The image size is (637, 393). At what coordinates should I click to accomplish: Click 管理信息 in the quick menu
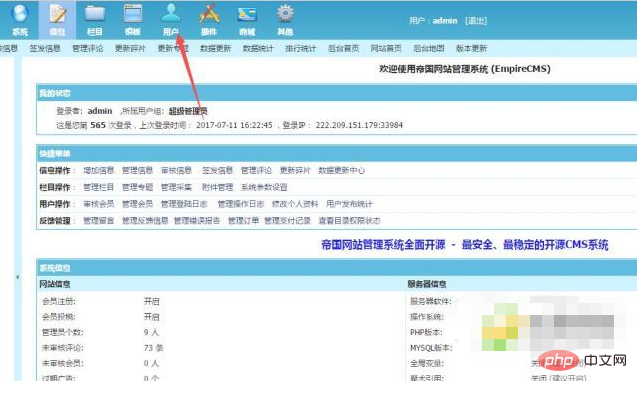point(137,171)
